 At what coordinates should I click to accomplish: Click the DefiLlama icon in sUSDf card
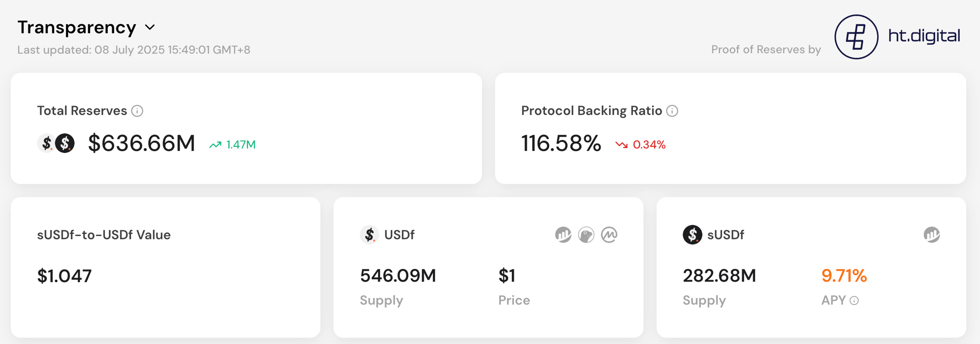(932, 235)
